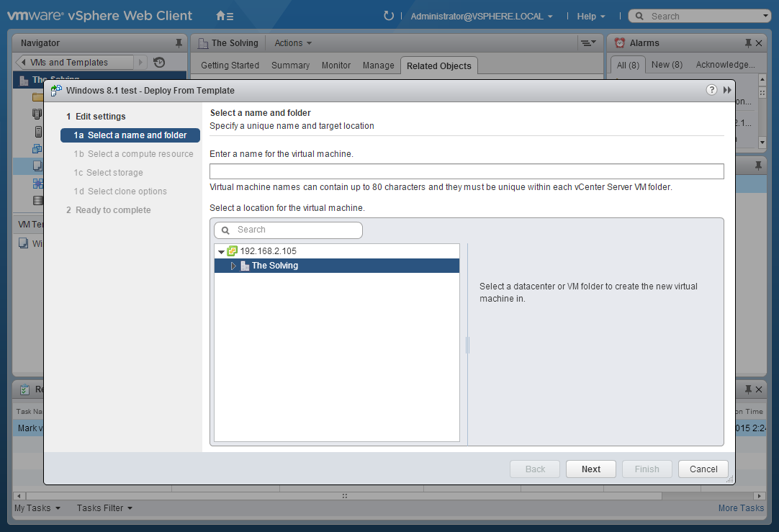Click the datastore cylinder icon in Navigator
This screenshot has width=779, height=532.
tap(37, 200)
